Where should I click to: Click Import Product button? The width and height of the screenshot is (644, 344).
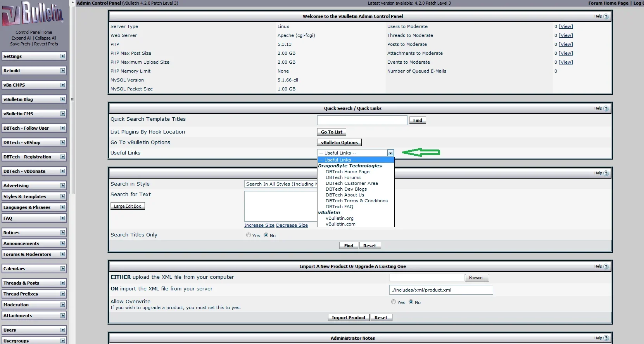tap(349, 318)
